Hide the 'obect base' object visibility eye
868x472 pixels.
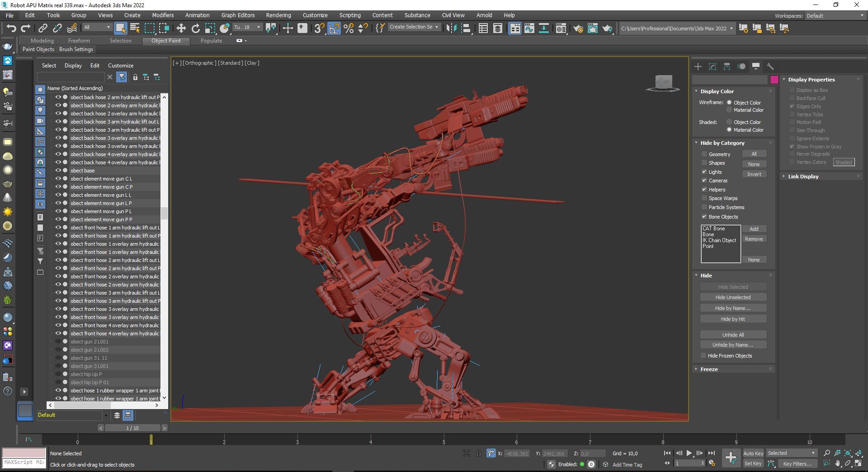(x=58, y=171)
